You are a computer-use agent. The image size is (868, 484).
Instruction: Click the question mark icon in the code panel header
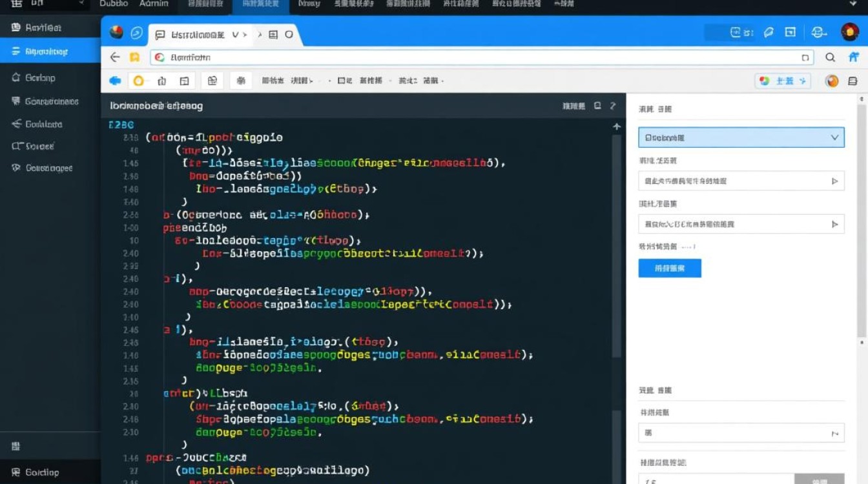pyautogui.click(x=613, y=106)
